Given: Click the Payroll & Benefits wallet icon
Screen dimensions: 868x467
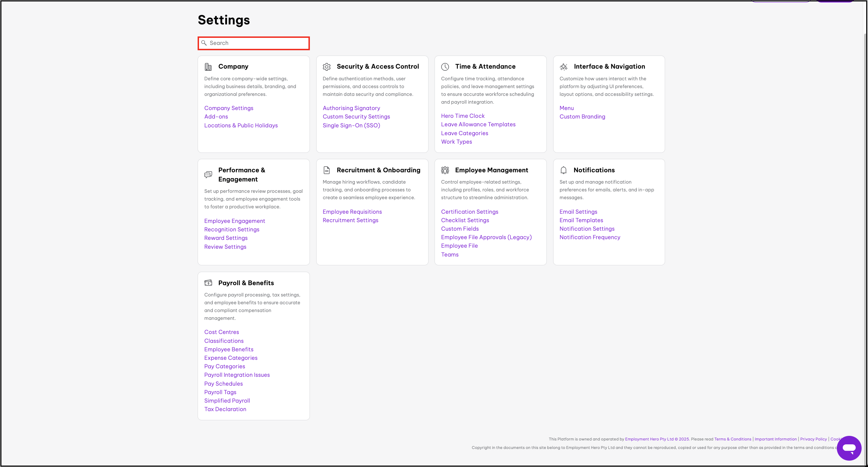Looking at the screenshot, I should [x=208, y=282].
